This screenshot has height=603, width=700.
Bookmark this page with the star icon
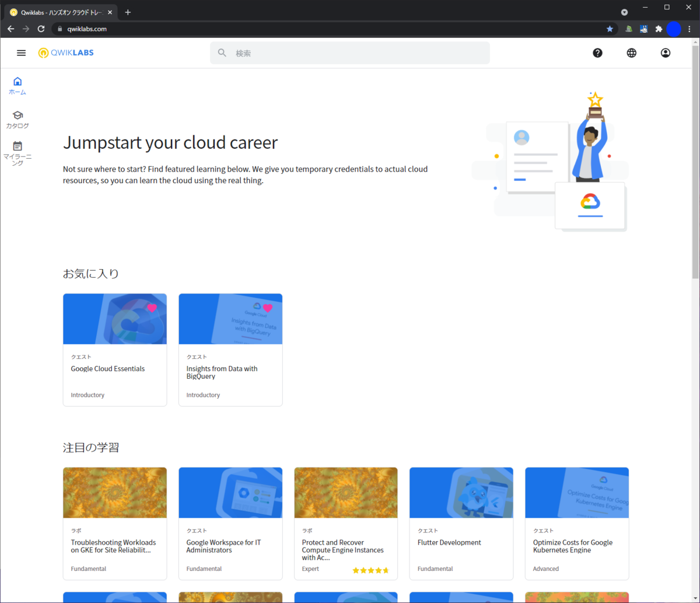click(x=610, y=29)
